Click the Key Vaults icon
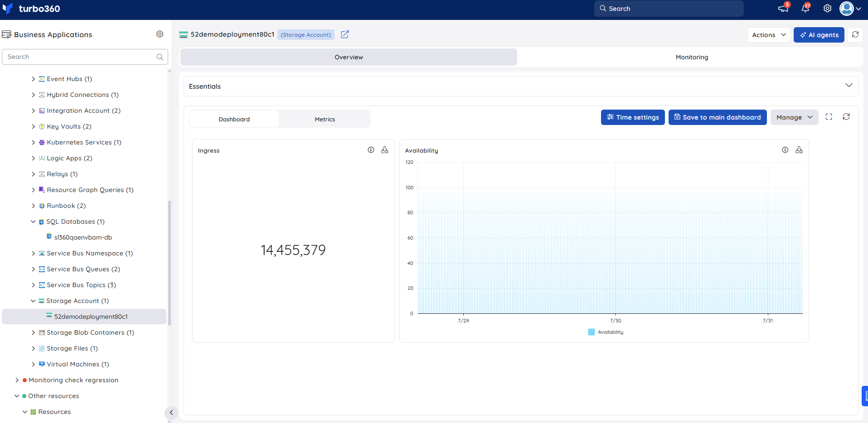This screenshot has width=868, height=423. tap(42, 126)
